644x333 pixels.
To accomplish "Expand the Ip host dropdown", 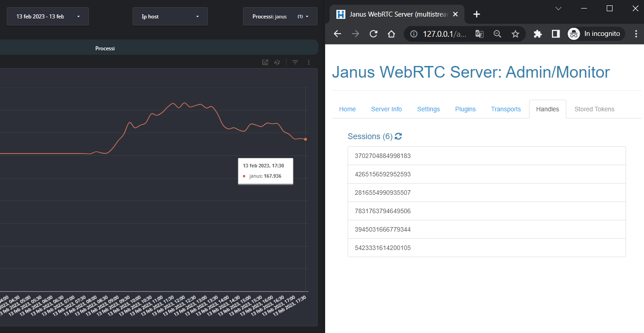I will pyautogui.click(x=170, y=16).
